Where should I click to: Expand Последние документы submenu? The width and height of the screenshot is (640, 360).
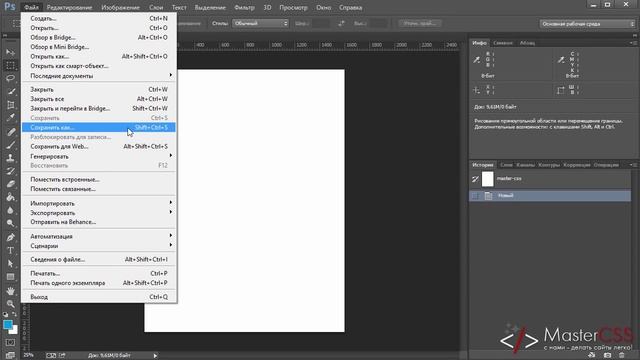(99, 76)
